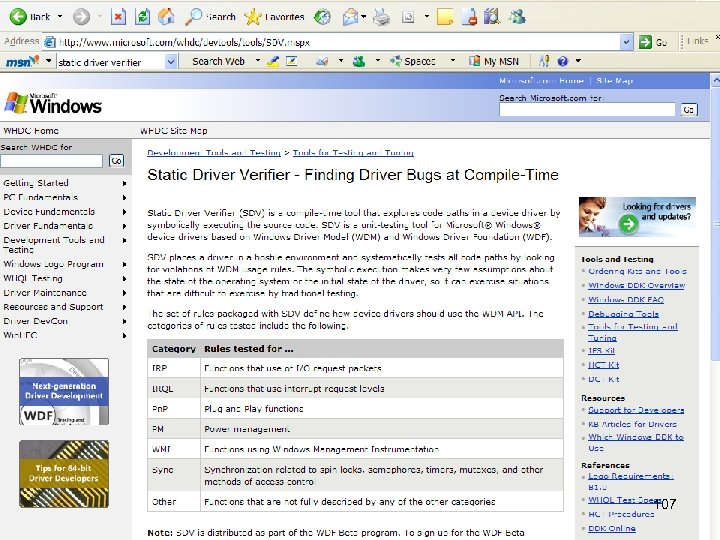The height and width of the screenshot is (540, 720).
Task: Click the Looking for drivers and updates banner
Action: pyautogui.click(x=637, y=217)
